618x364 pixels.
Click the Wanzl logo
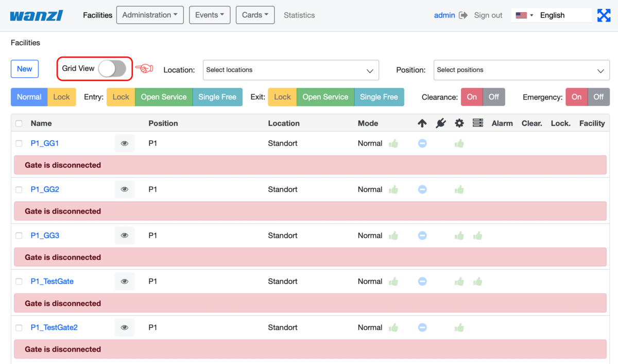(36, 15)
